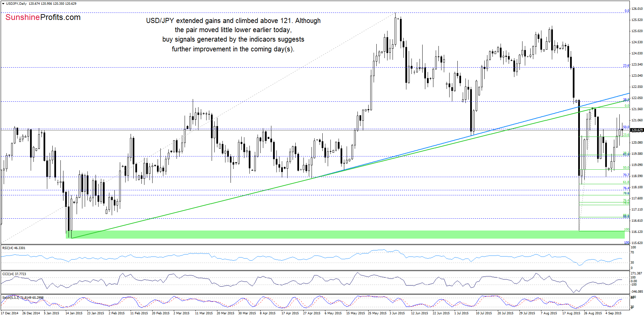Click the 20 Jul 2015 date label

coord(505,313)
